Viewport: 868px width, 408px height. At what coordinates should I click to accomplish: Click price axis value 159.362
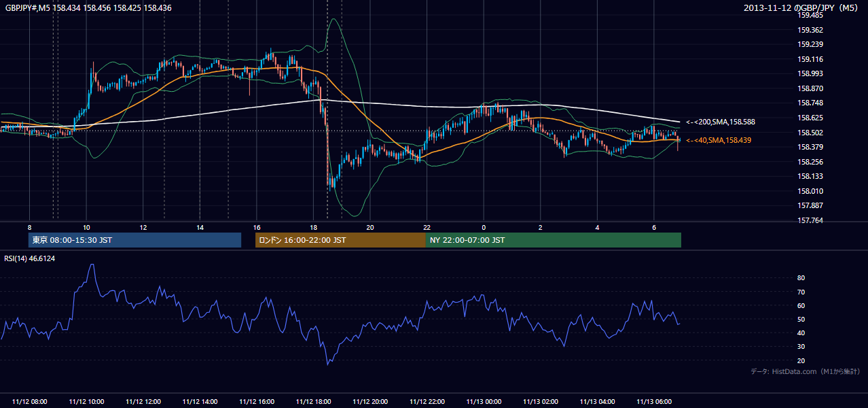[810, 30]
